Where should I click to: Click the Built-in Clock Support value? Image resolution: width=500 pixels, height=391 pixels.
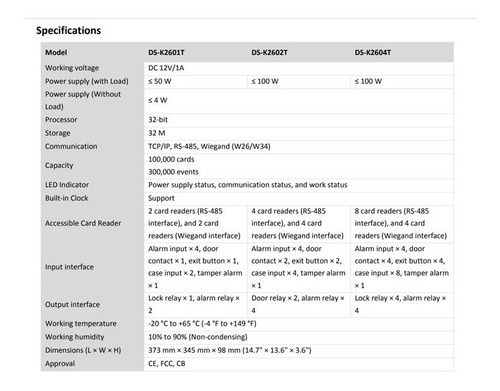point(161,198)
